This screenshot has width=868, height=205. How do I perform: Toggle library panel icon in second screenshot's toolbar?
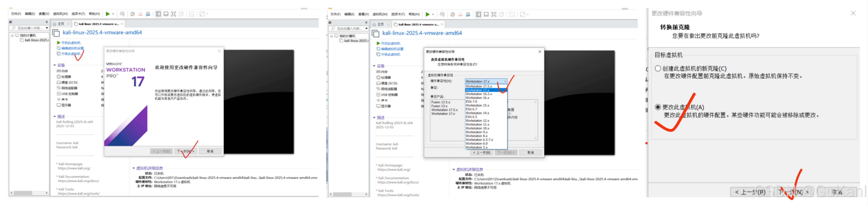(x=478, y=15)
